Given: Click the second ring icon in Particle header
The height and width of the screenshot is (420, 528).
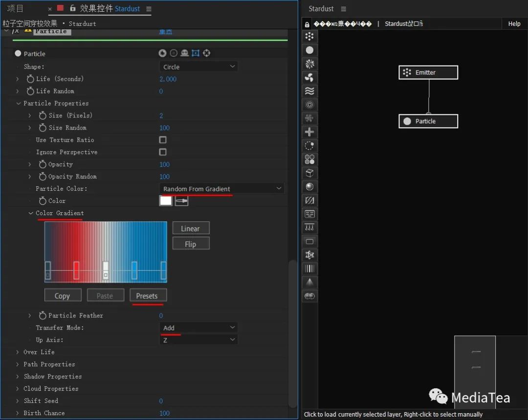Looking at the screenshot, I should pos(174,53).
